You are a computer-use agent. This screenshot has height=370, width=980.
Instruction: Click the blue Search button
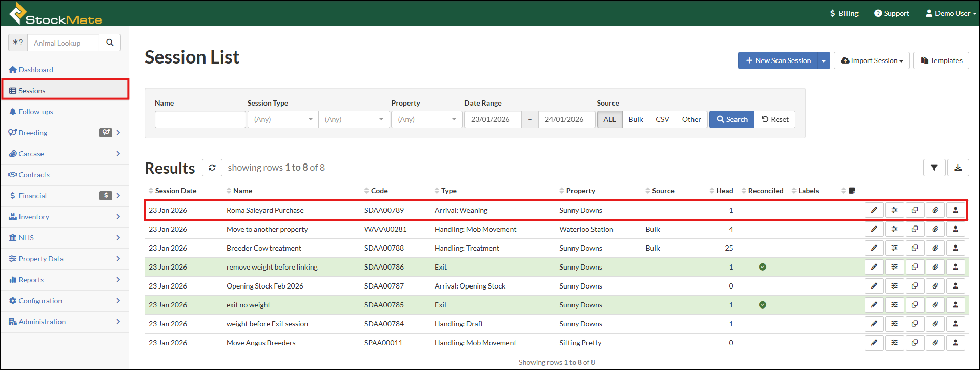(731, 119)
